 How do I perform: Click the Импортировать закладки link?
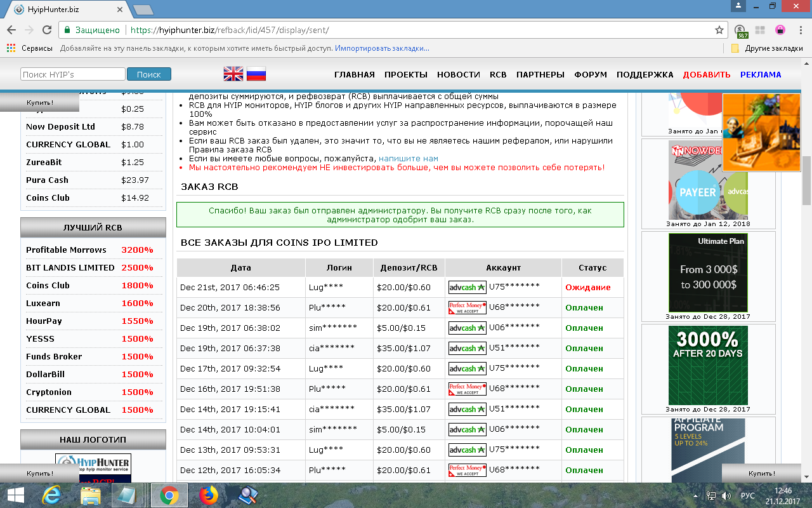pos(382,48)
